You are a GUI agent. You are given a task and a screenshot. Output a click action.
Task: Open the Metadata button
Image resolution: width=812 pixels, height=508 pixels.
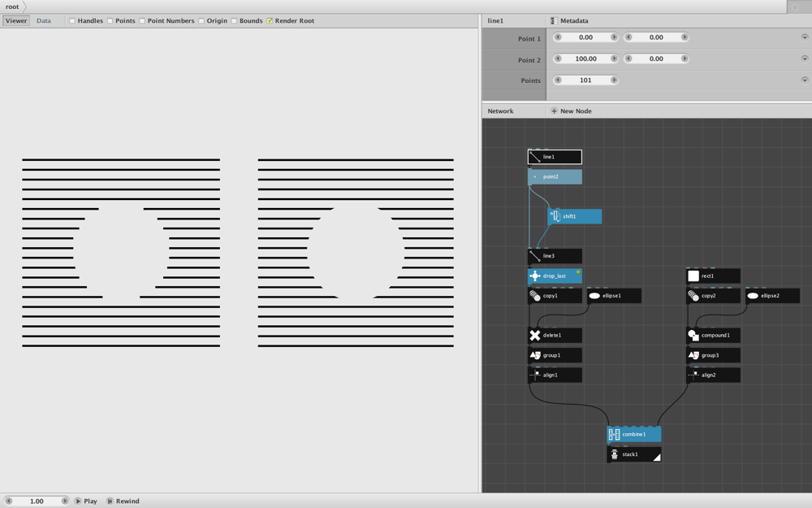coord(569,21)
